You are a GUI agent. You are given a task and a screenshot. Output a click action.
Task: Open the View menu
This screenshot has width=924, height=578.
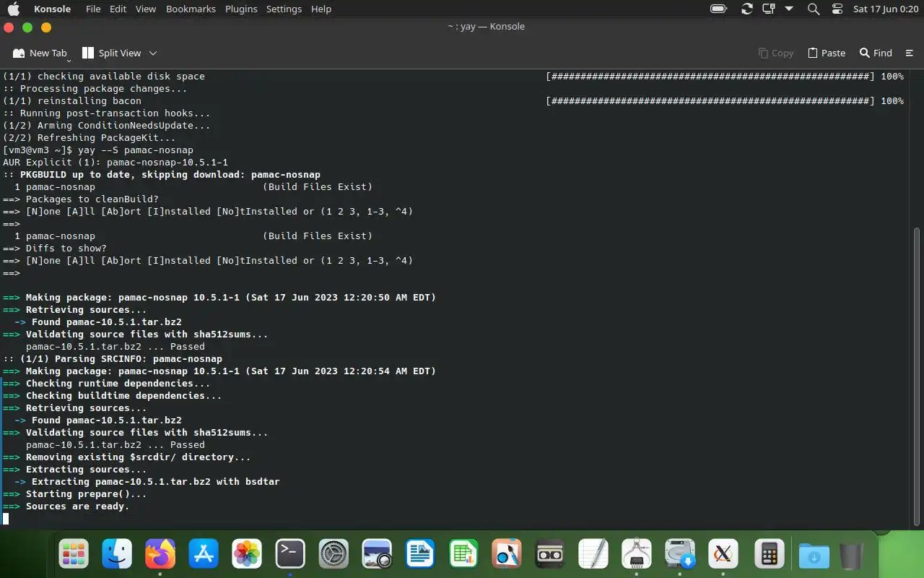coord(146,9)
